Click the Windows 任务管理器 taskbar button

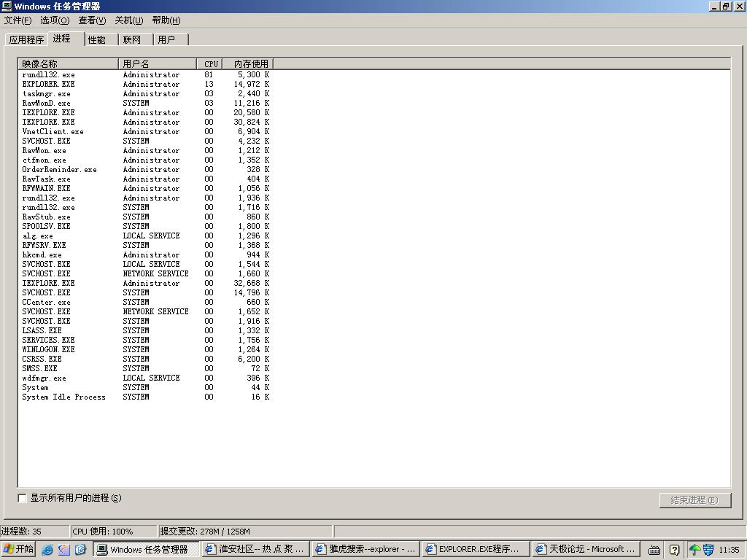coord(146,549)
